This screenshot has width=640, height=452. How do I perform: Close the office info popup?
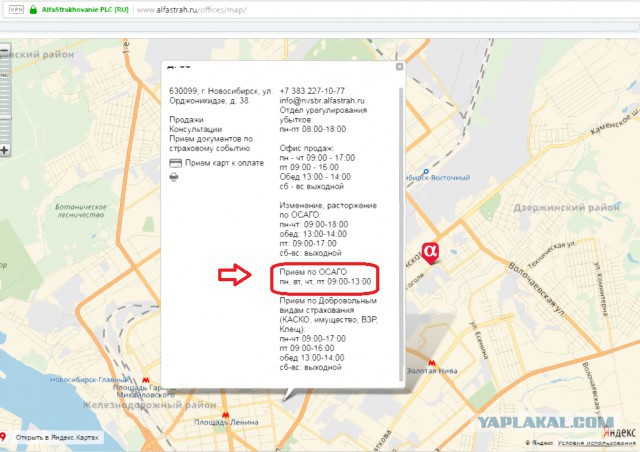(x=399, y=67)
